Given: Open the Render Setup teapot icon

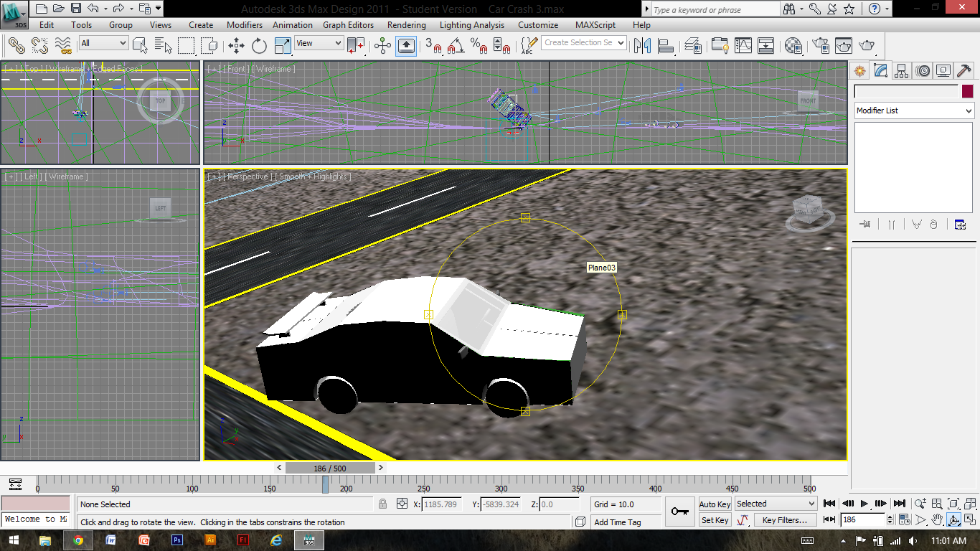Looking at the screenshot, I should [821, 45].
